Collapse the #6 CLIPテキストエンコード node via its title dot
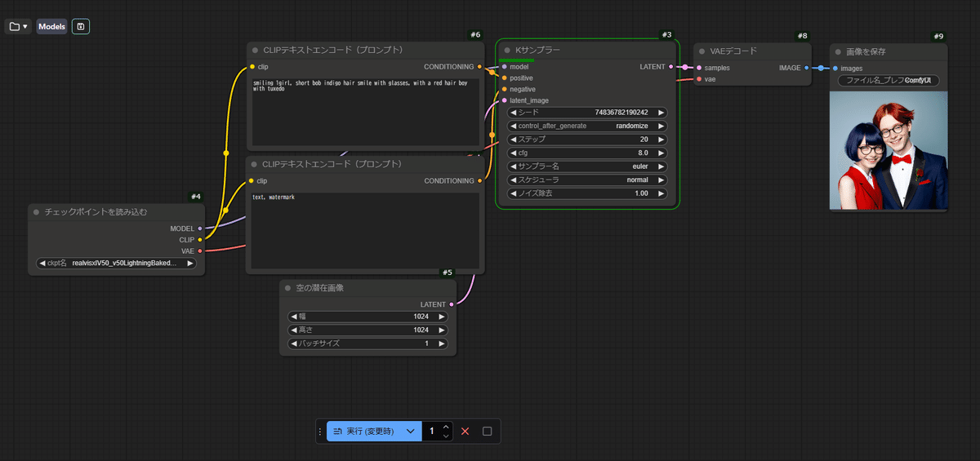 coord(255,51)
